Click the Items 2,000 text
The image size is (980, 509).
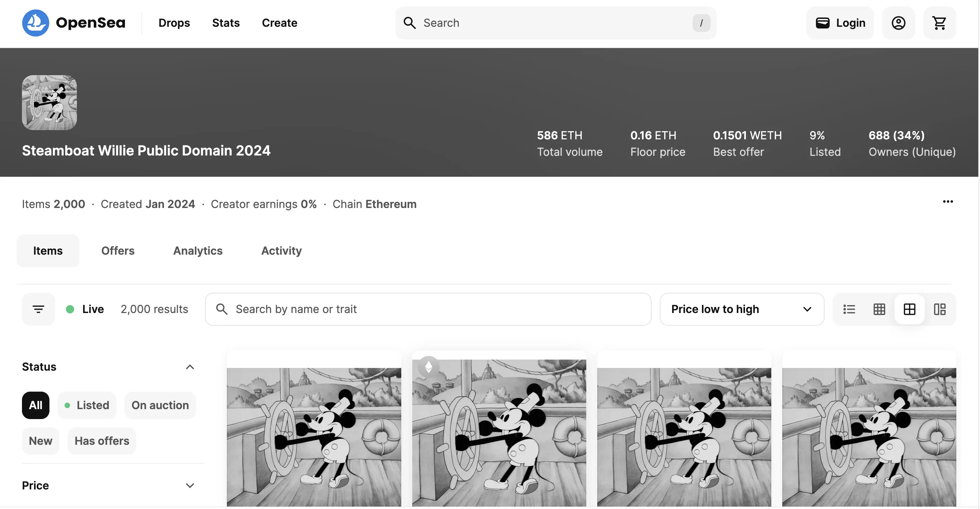[54, 204]
